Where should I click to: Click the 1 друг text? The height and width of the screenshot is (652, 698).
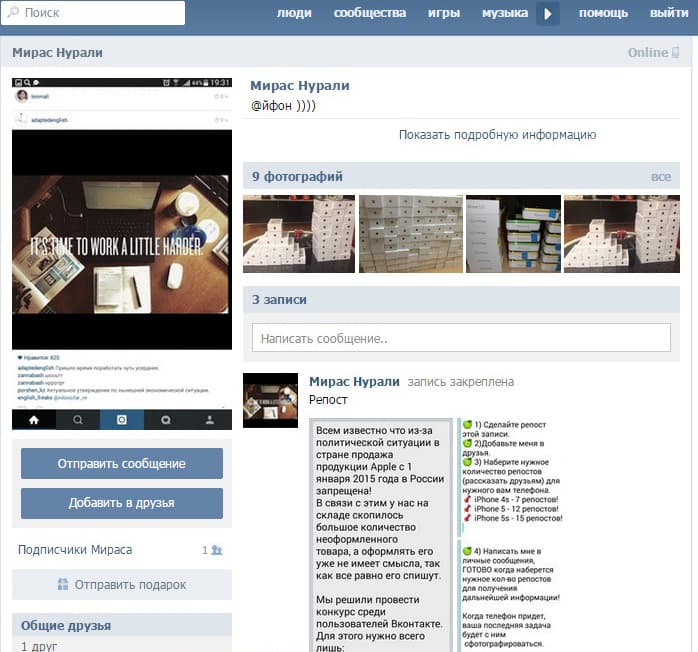click(x=39, y=646)
